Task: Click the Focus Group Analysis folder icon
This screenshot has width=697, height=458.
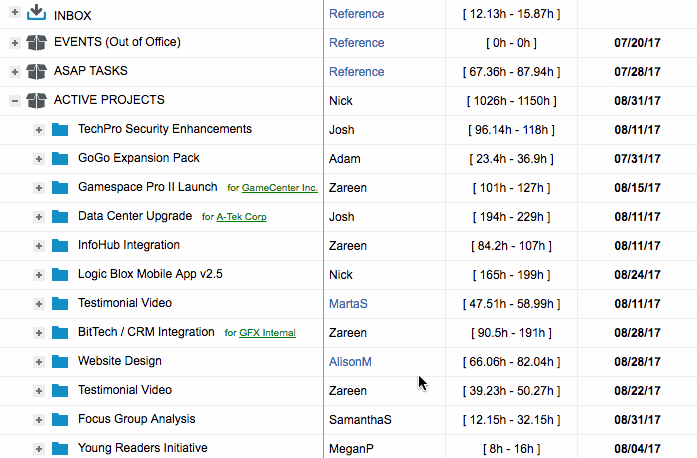Action: click(60, 420)
